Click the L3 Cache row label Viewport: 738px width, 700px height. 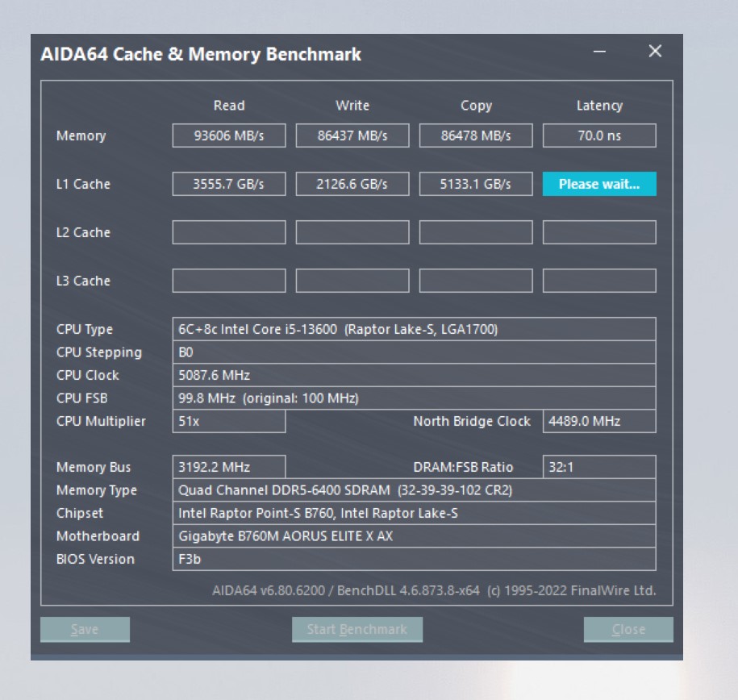coord(83,281)
